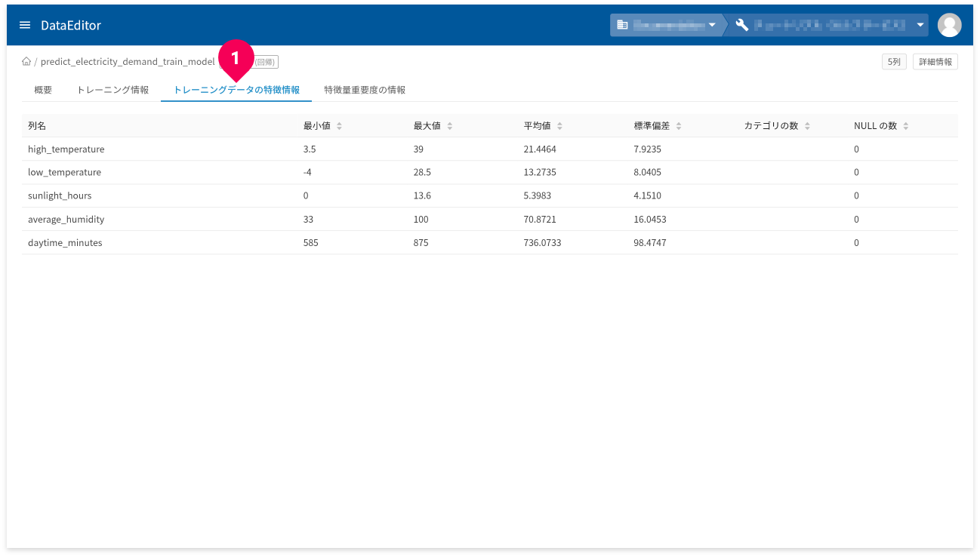Expand the project selector dropdown
Viewport: 980px width, 557px height.
[x=920, y=25]
